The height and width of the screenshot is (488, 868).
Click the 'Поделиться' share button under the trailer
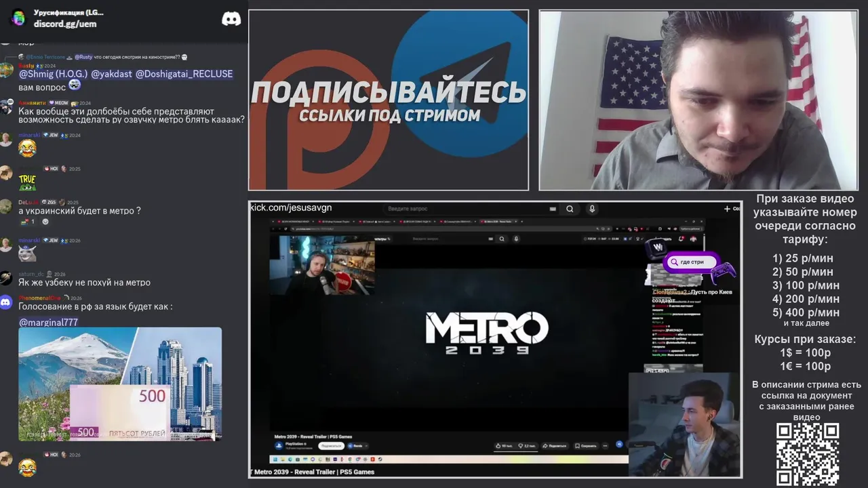(x=554, y=446)
